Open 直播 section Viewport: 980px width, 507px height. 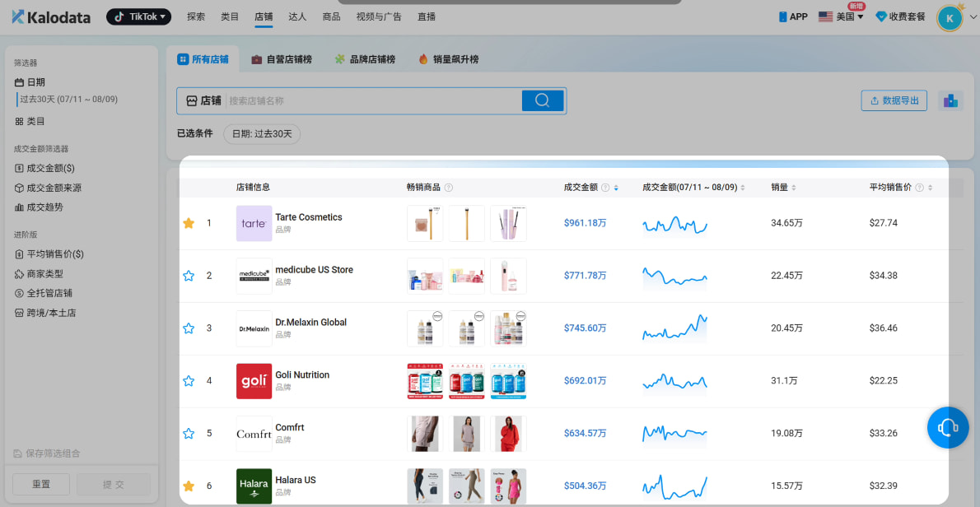427,16
